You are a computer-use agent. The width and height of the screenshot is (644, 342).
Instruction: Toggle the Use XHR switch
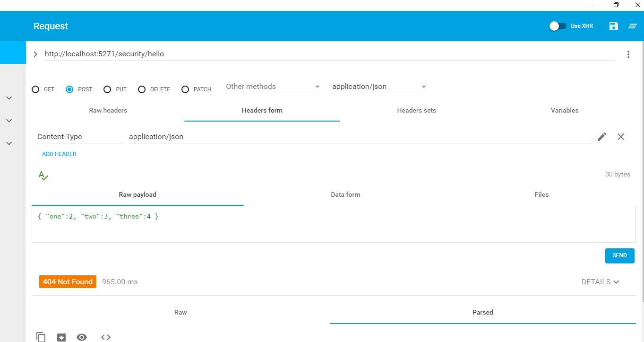coord(558,26)
